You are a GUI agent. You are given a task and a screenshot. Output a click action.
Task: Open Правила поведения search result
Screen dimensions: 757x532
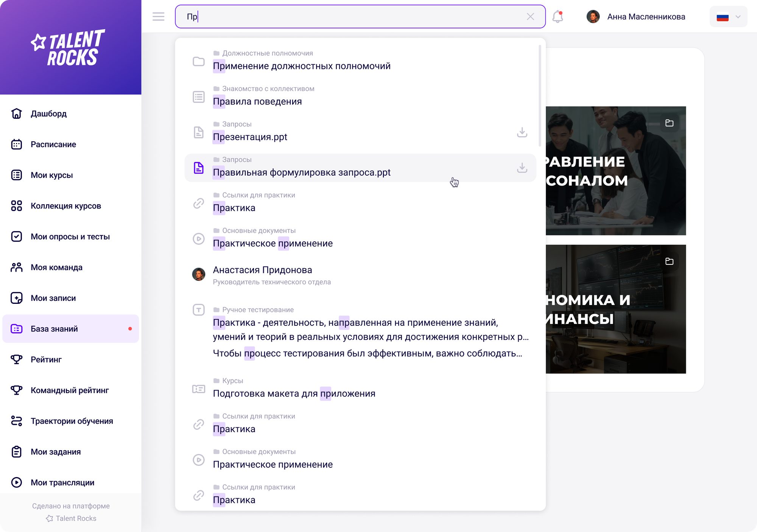[x=257, y=101]
